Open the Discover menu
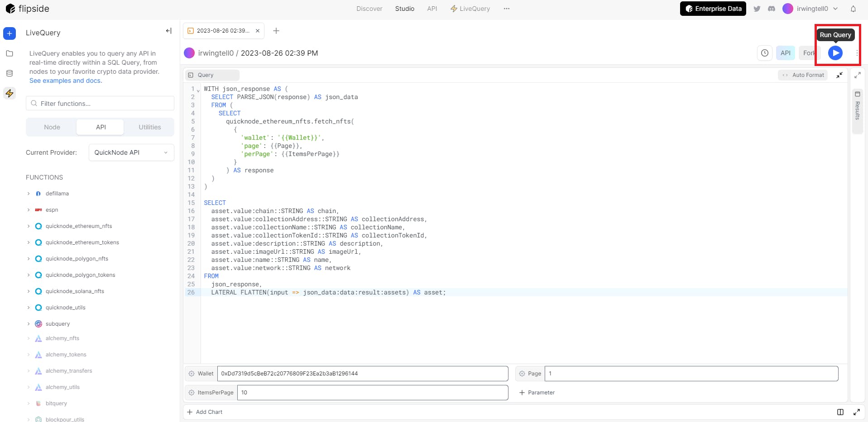 pyautogui.click(x=369, y=9)
